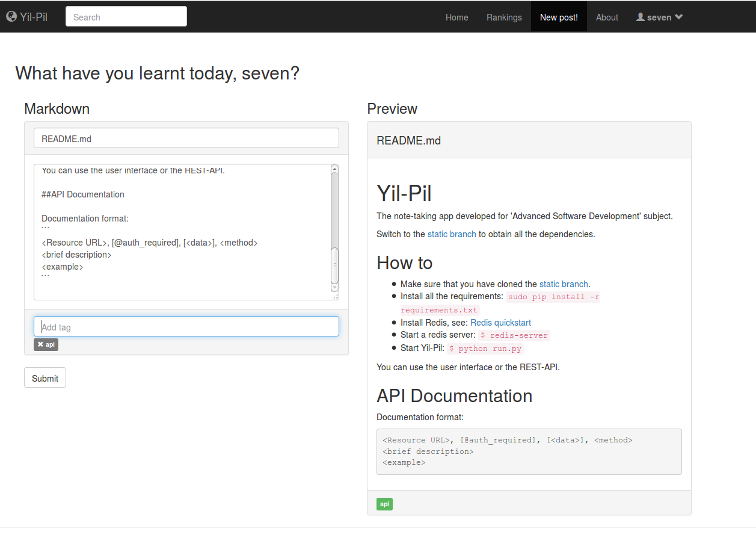Select the New post! nav item
Image resolution: width=756 pixels, height=555 pixels.
tap(559, 17)
